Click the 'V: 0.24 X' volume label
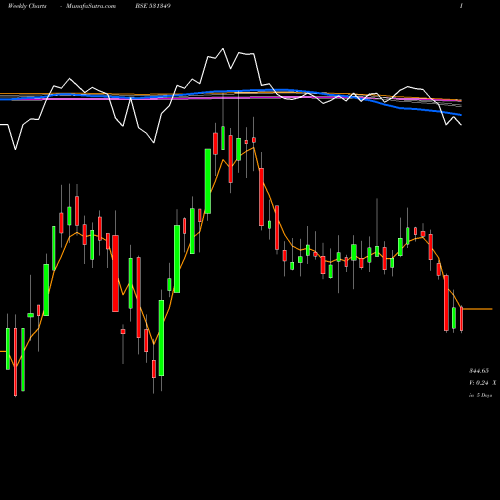The height and width of the screenshot is (500, 500). tap(483, 383)
